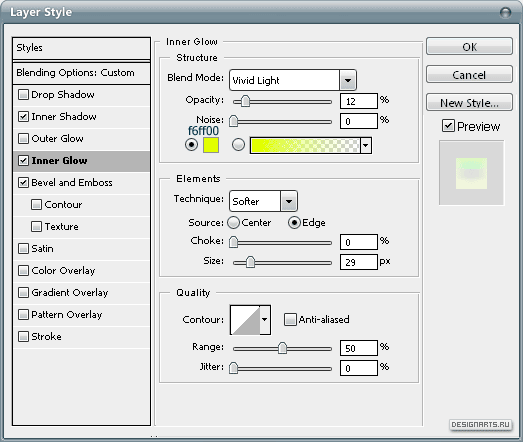
Task: Click the OK button
Action: click(469, 46)
